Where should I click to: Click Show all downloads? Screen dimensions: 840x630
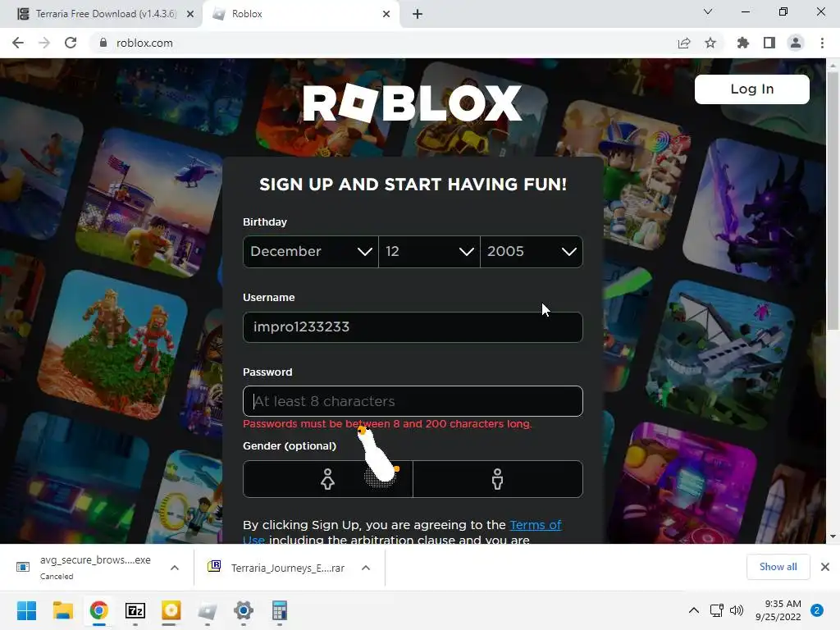[778, 567]
